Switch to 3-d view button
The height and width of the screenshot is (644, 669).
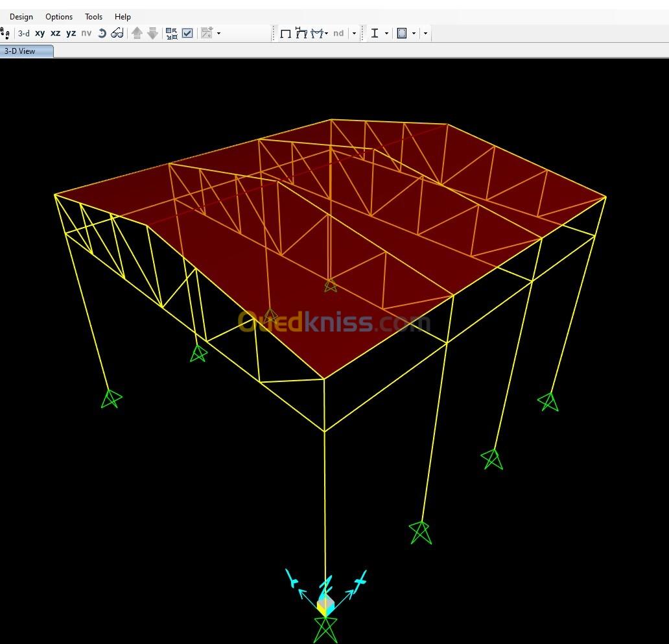click(24, 33)
